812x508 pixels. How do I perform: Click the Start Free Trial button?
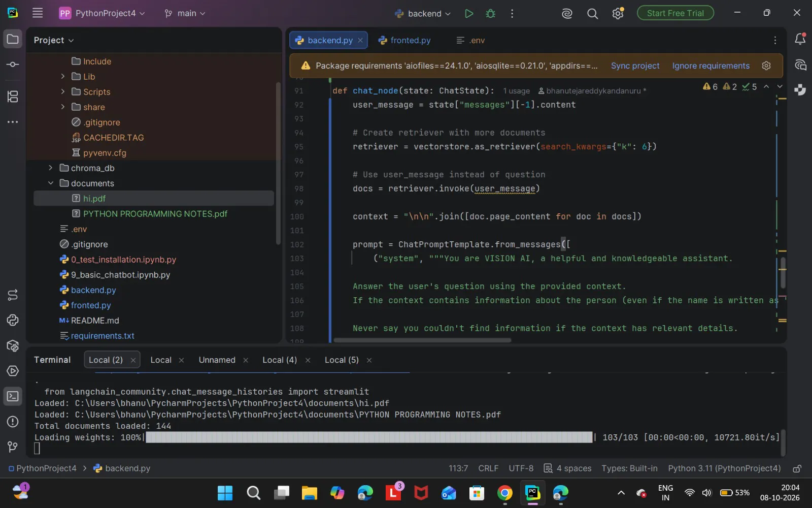(675, 13)
